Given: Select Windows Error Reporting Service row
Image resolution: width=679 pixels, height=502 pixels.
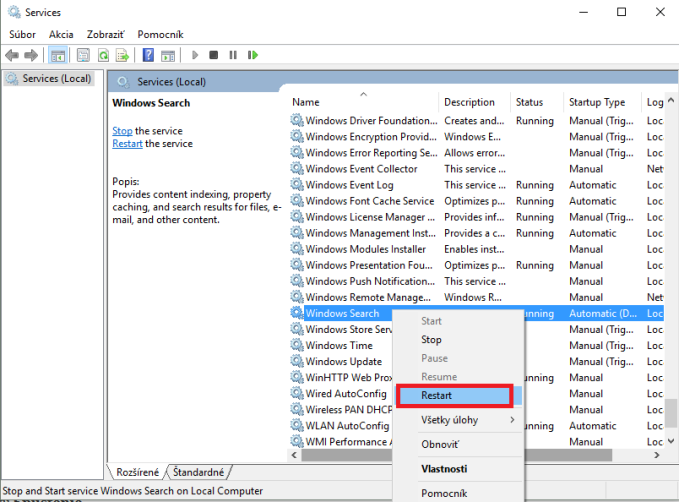Looking at the screenshot, I should tap(476, 152).
